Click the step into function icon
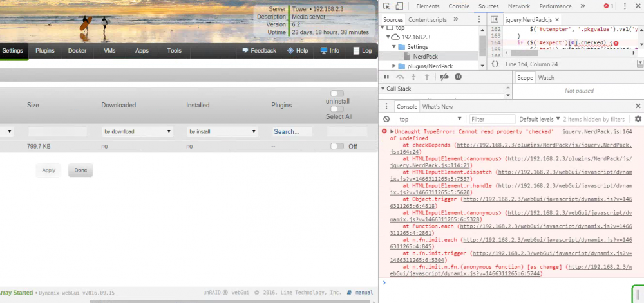The image size is (644, 303). click(413, 77)
